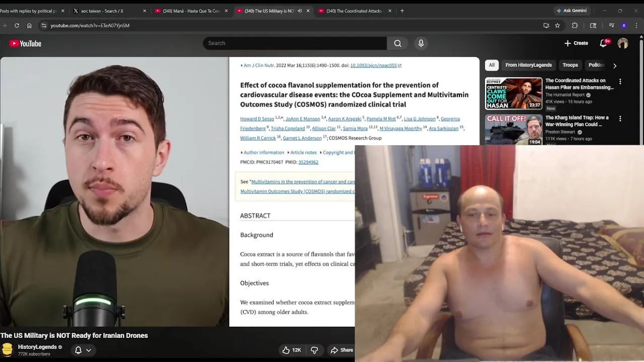The width and height of the screenshot is (644, 362).
Task: Close the aoc taiwan Search tab
Action: (144, 11)
